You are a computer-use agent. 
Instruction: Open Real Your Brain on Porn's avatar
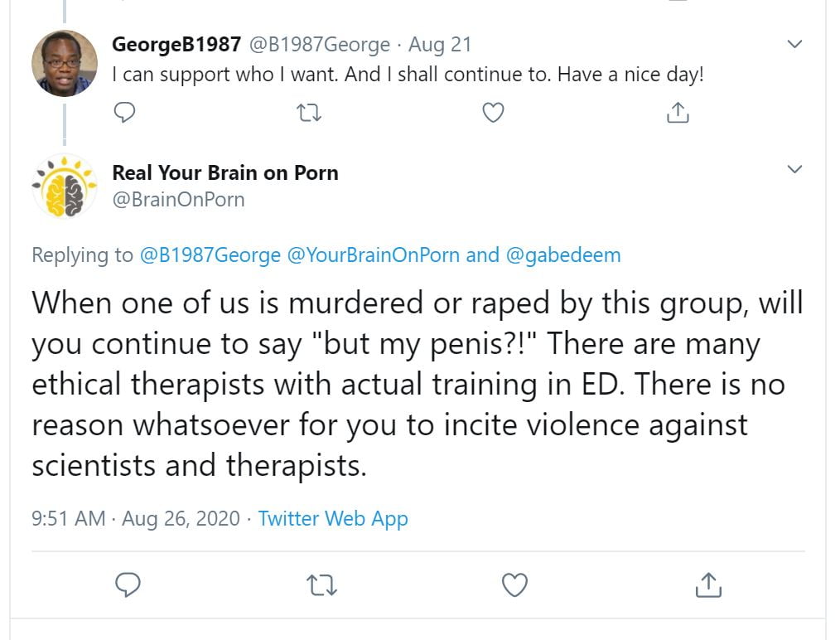64,187
